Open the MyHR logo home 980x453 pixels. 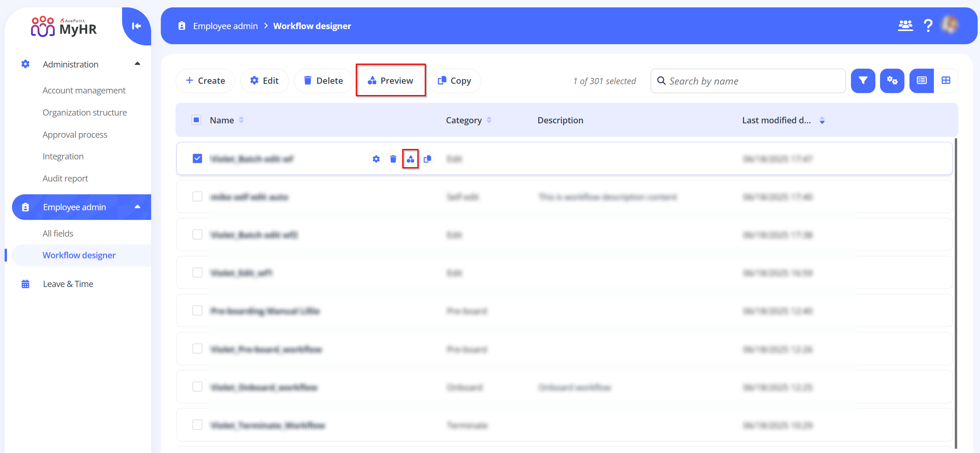[64, 26]
